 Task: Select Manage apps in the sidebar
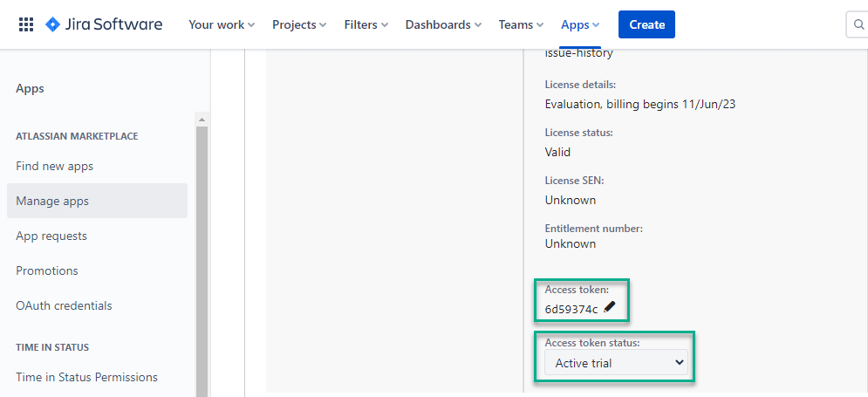52,201
